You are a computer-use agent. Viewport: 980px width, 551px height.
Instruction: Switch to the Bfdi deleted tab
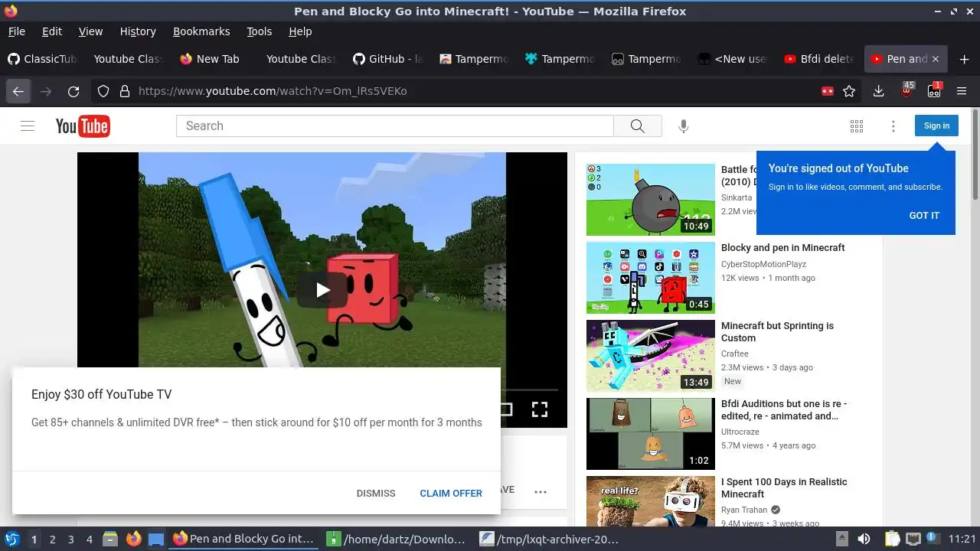(x=819, y=59)
